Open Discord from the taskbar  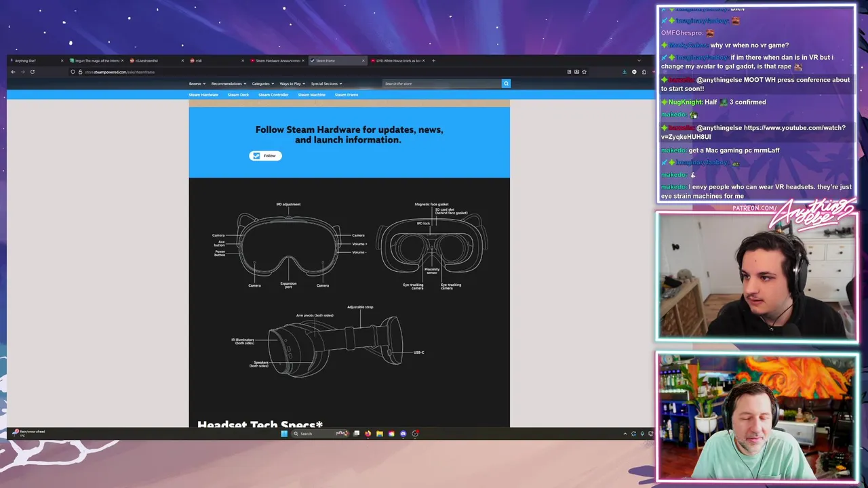point(403,434)
